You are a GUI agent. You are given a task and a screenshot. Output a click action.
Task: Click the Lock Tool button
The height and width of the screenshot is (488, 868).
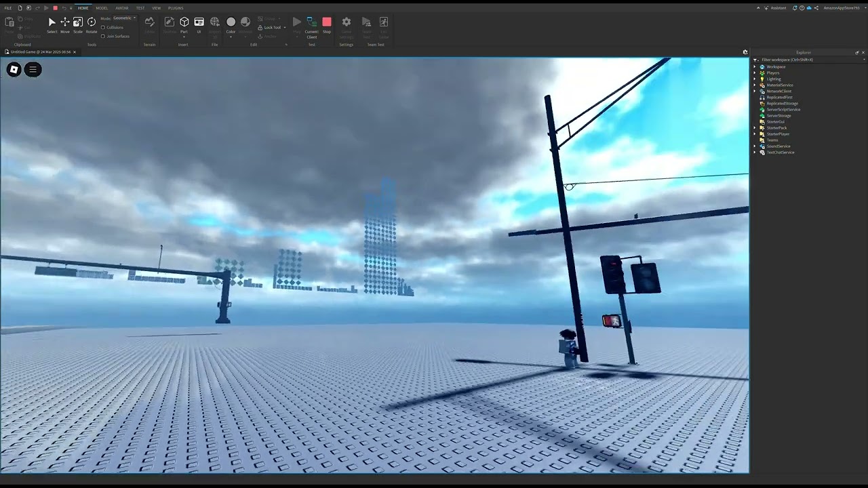(x=269, y=28)
